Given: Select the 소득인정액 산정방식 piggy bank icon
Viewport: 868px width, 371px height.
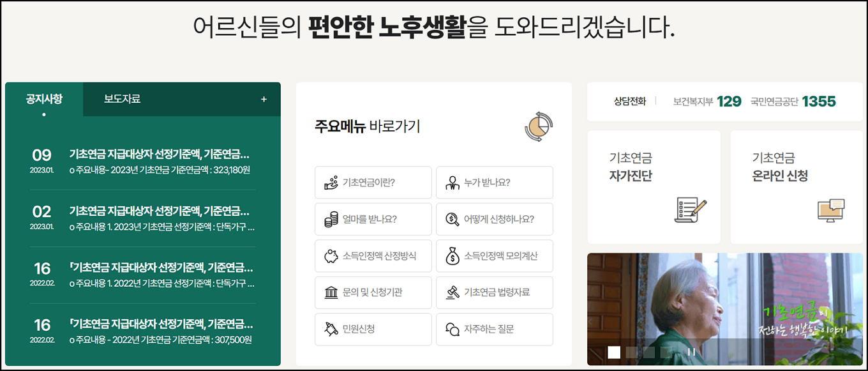Looking at the screenshot, I should tap(331, 255).
